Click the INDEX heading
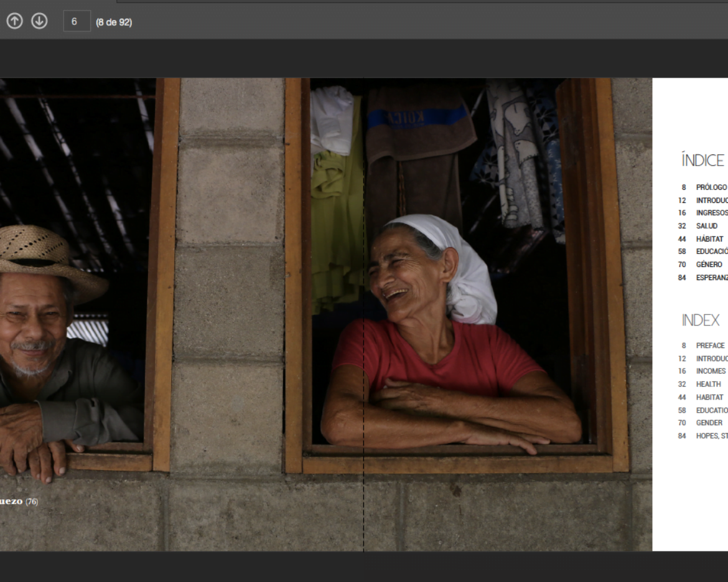728x582 pixels. [700, 321]
